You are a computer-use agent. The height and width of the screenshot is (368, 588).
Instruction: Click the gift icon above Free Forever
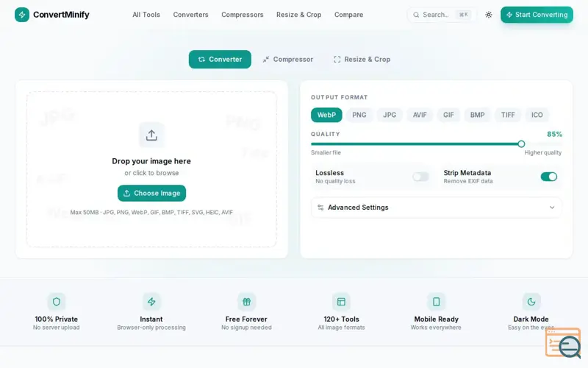click(x=246, y=302)
